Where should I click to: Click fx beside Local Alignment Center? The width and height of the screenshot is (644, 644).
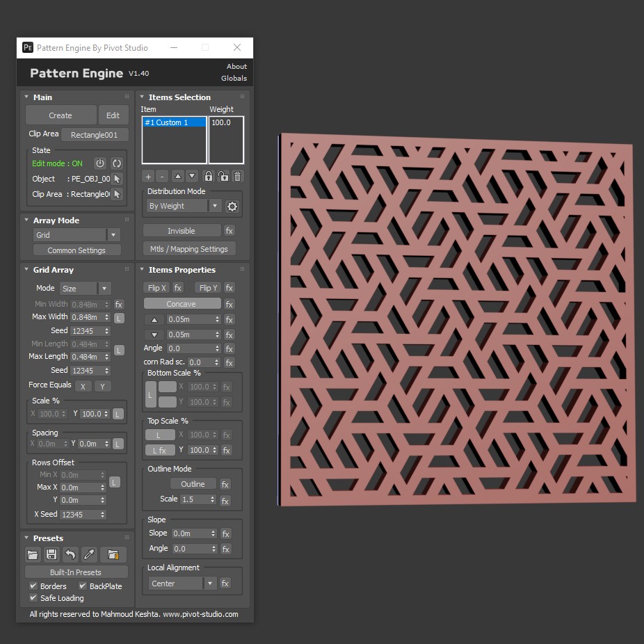coord(225,583)
